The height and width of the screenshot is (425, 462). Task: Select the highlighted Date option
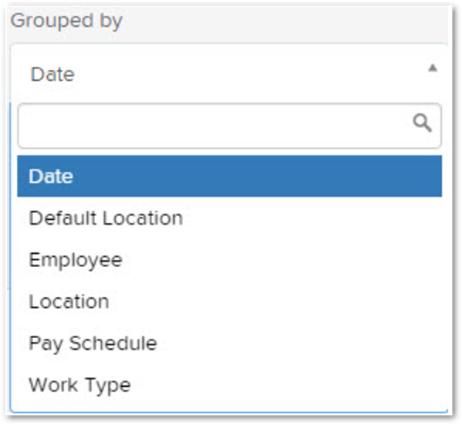tap(230, 176)
